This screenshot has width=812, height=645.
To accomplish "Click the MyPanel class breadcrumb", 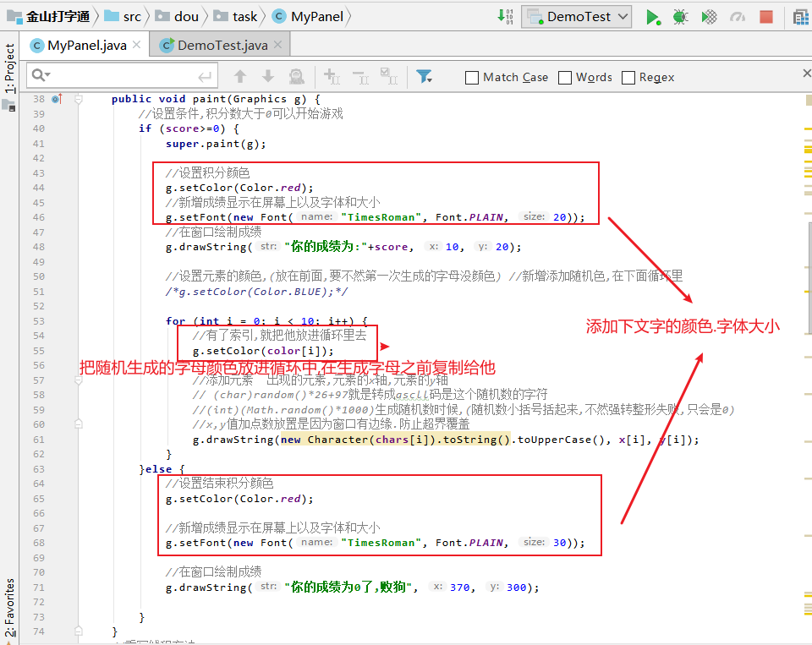I will click(x=308, y=17).
